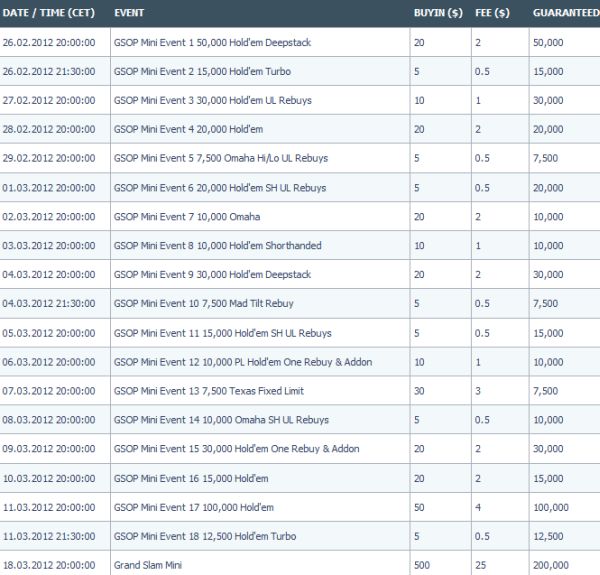Click date 02.03.2012 20:00:00
The image size is (600, 575).
[x=49, y=217]
